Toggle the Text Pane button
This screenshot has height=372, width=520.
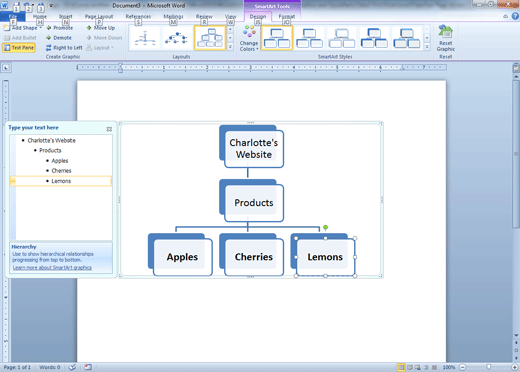click(x=19, y=48)
